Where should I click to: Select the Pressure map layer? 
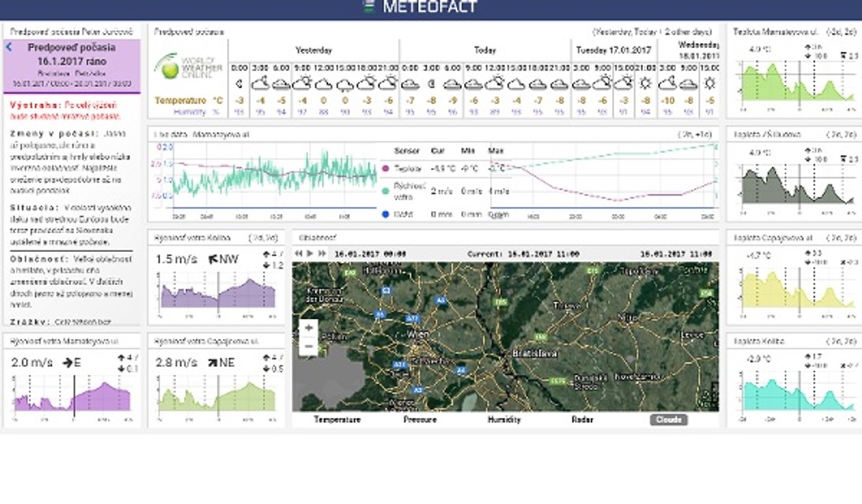[420, 420]
